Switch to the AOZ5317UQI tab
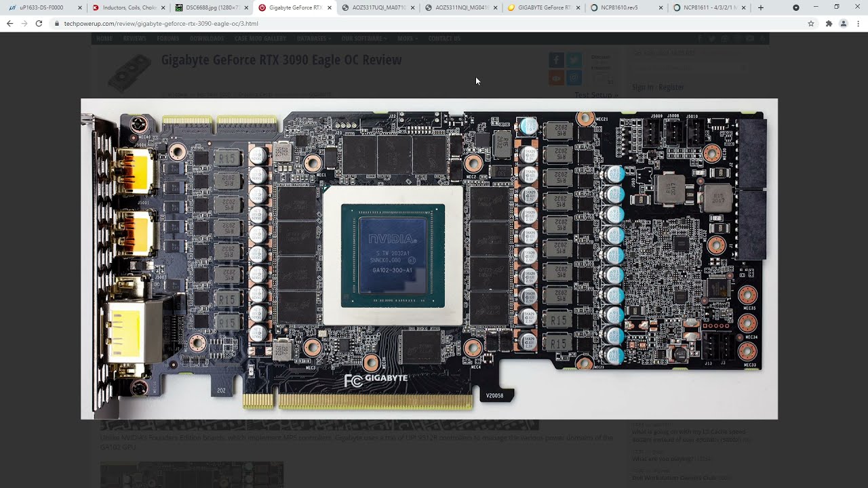 point(378,7)
